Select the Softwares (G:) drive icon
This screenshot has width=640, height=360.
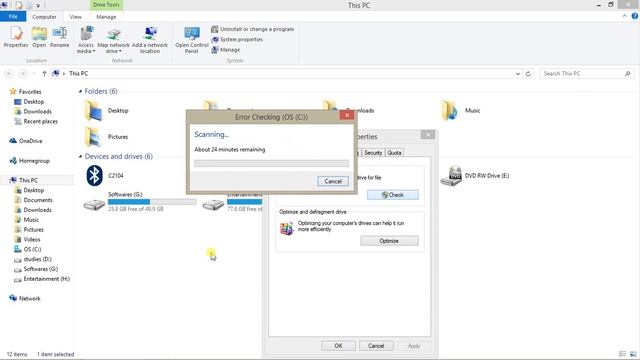(x=94, y=204)
